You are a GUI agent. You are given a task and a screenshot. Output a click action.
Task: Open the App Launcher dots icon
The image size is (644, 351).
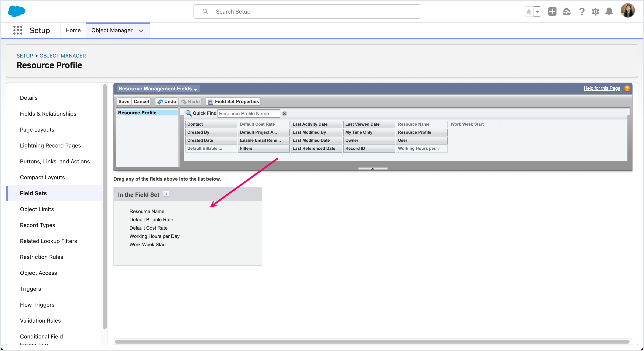18,30
